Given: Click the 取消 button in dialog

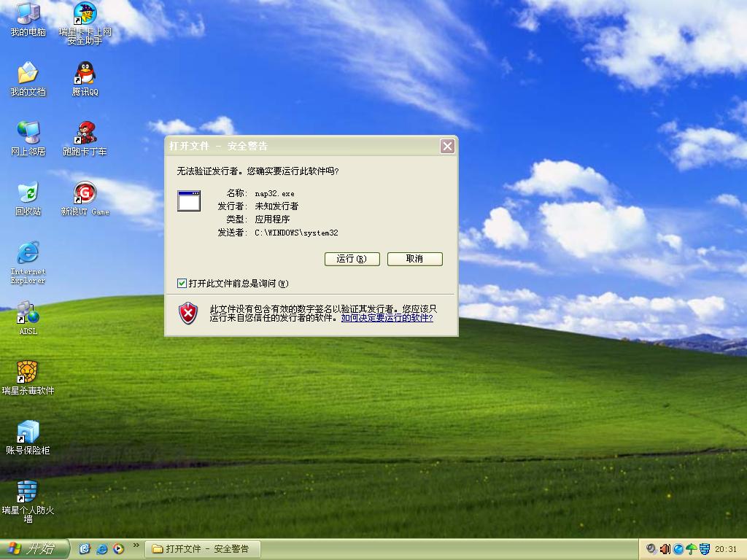Looking at the screenshot, I should click(415, 259).
